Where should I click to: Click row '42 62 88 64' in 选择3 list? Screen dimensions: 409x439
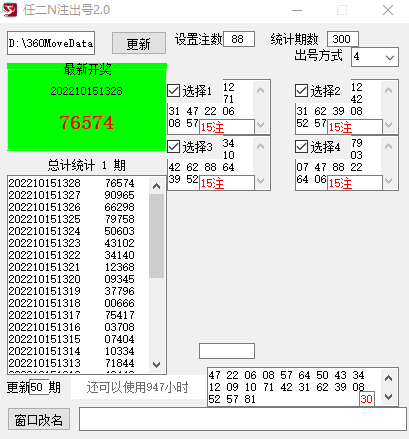click(x=201, y=167)
